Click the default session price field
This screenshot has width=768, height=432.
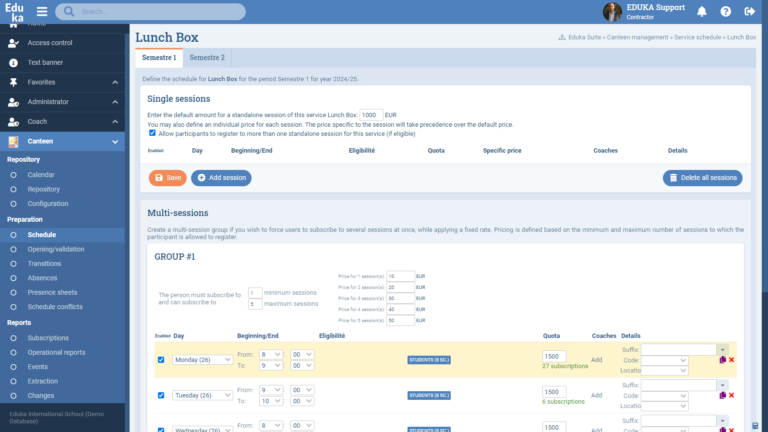tap(371, 115)
